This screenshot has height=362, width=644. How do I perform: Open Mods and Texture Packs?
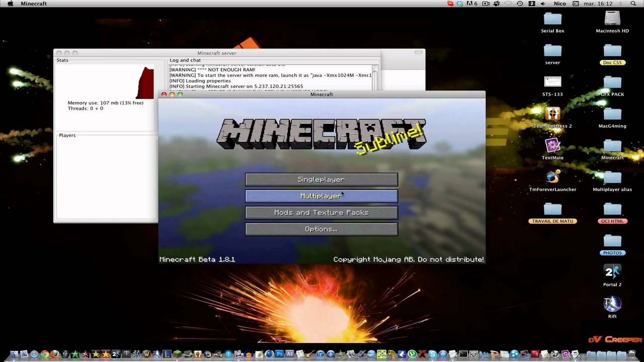coord(321,213)
